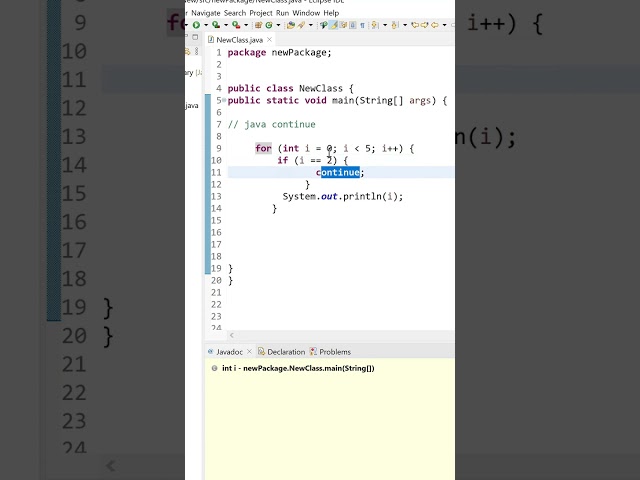Expand the Run button dropdown arrow

click(x=206, y=25)
